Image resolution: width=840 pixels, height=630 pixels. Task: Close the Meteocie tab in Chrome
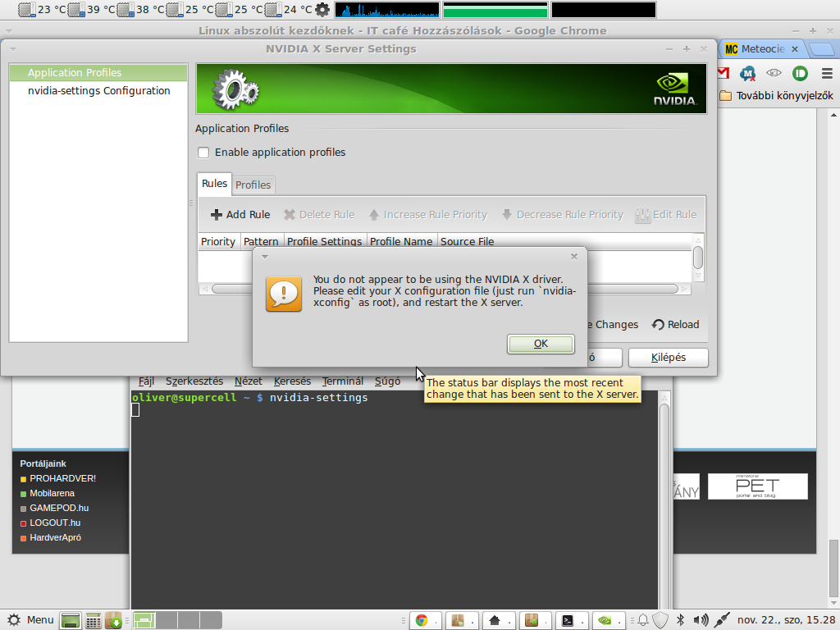tap(794, 49)
